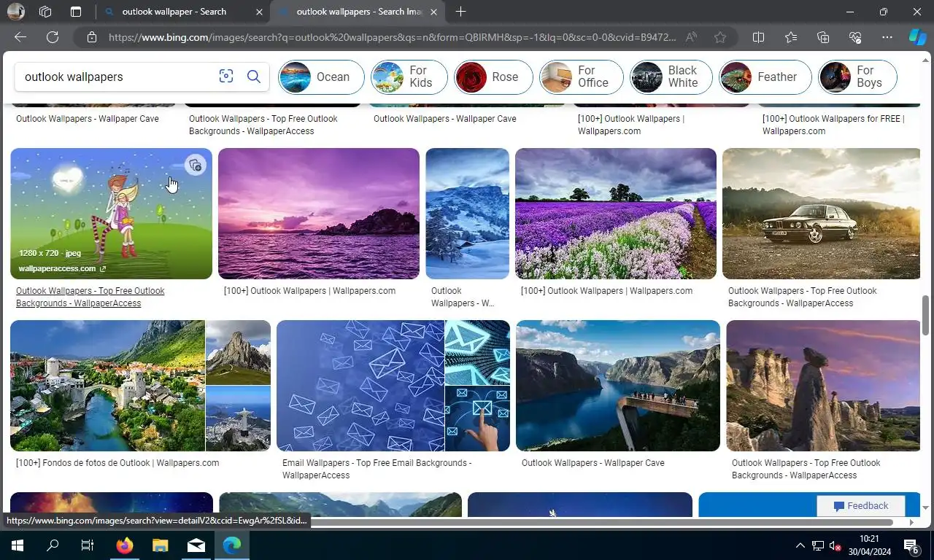Filter results by For Office chip
The width and height of the screenshot is (934, 560).
pos(582,77)
